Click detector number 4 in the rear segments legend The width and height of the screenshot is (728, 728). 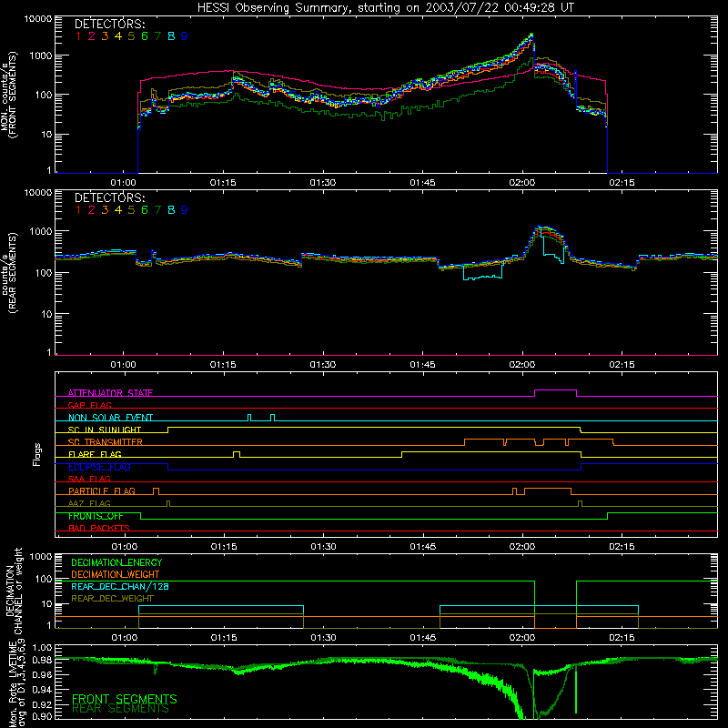click(118, 210)
